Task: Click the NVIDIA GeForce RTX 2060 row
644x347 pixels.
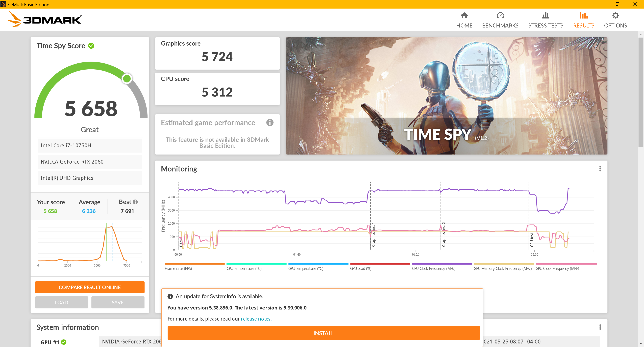Action: (90, 162)
